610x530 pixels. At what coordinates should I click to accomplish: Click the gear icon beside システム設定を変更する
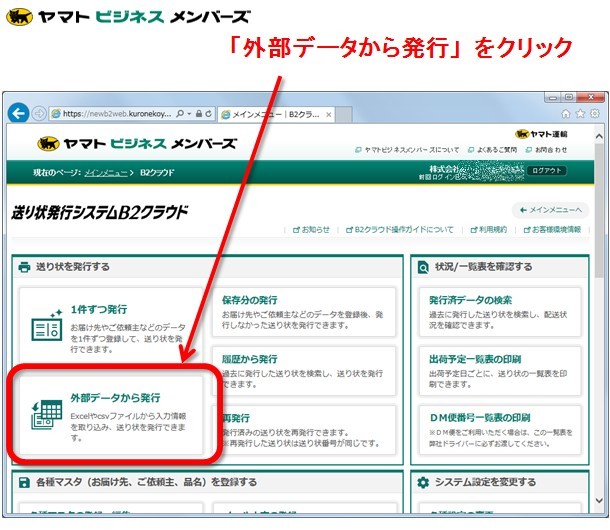(423, 483)
